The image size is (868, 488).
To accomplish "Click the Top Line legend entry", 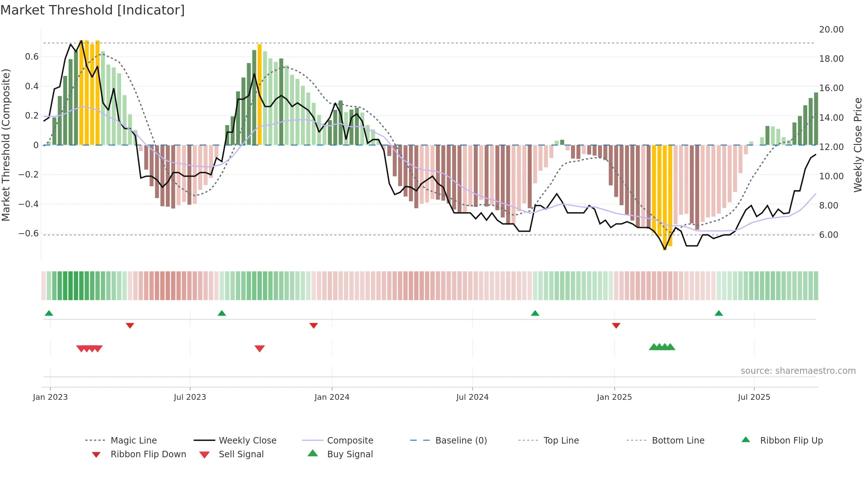I will pos(548,440).
